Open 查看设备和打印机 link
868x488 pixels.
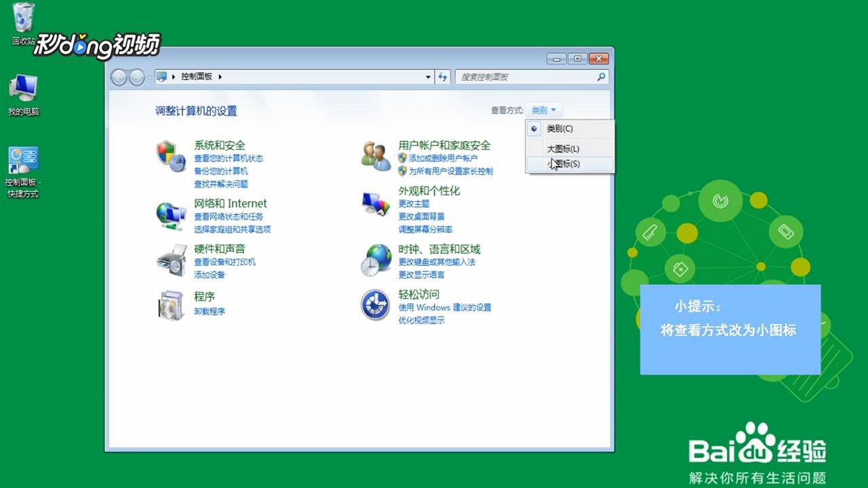coord(225,262)
